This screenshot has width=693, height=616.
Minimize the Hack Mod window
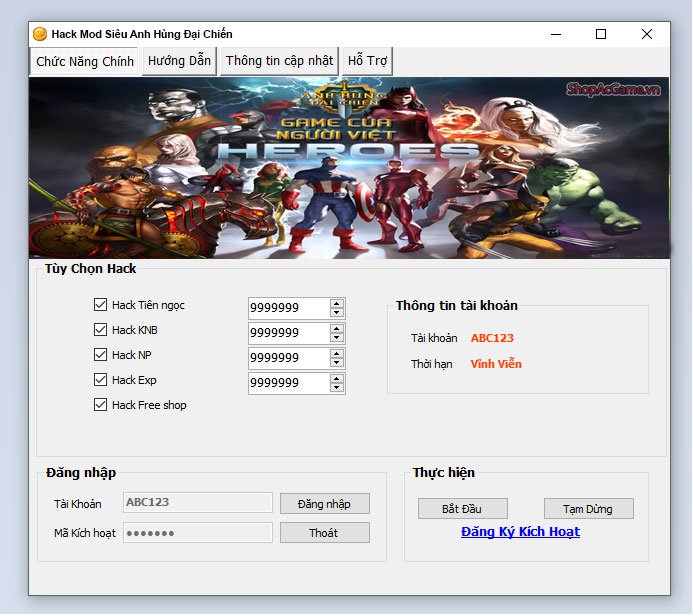556,34
